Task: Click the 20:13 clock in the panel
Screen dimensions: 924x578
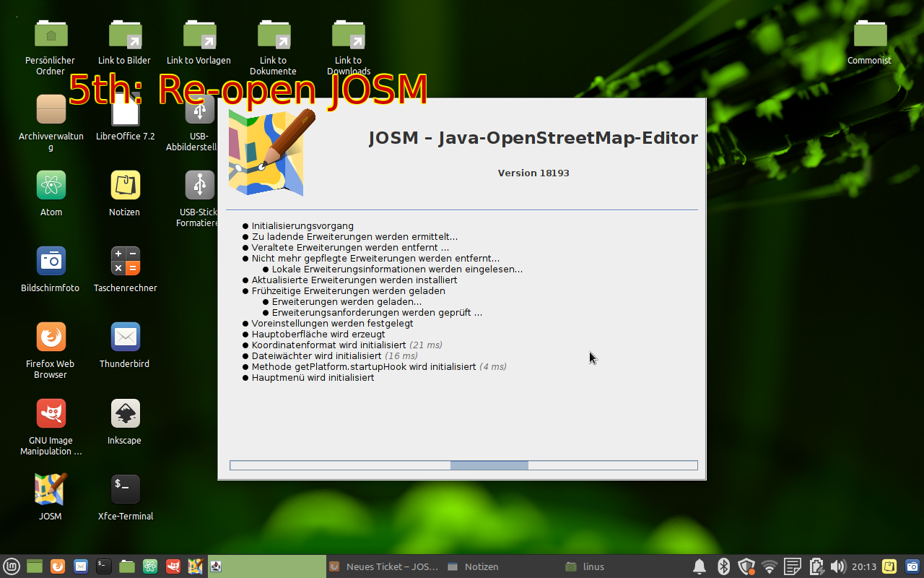Action: click(x=864, y=566)
